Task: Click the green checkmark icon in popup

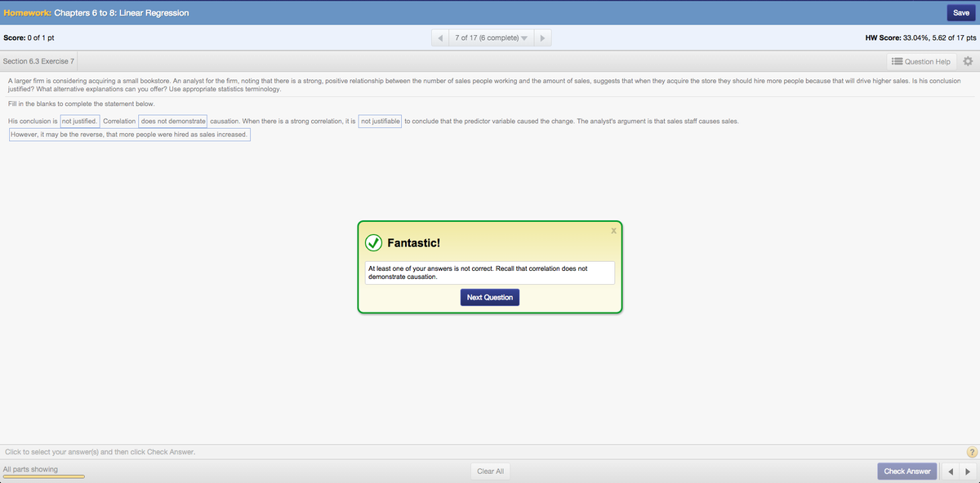Action: click(373, 243)
